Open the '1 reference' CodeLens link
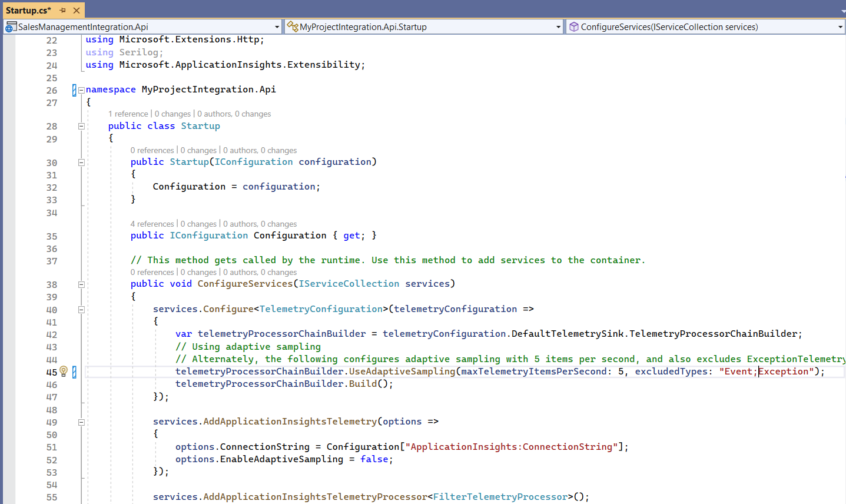 pyautogui.click(x=128, y=114)
